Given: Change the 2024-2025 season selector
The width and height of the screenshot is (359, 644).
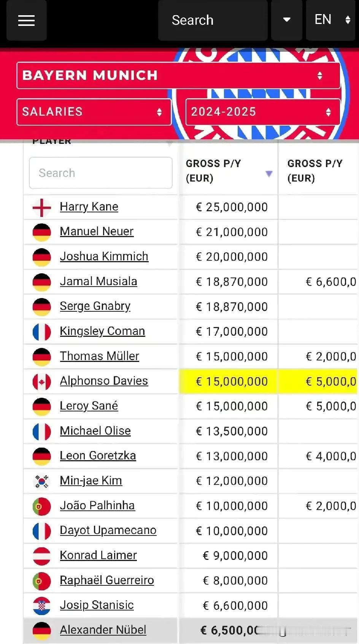Looking at the screenshot, I should 263,112.
